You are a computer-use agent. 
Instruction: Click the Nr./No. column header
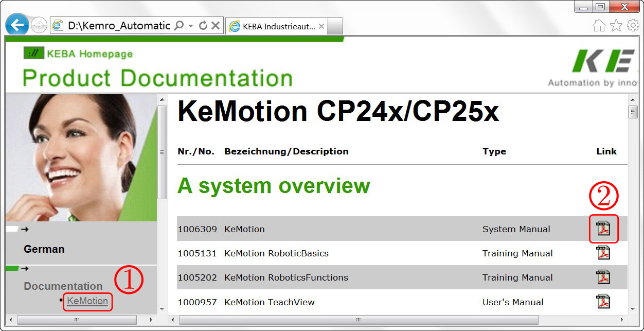[x=195, y=151]
